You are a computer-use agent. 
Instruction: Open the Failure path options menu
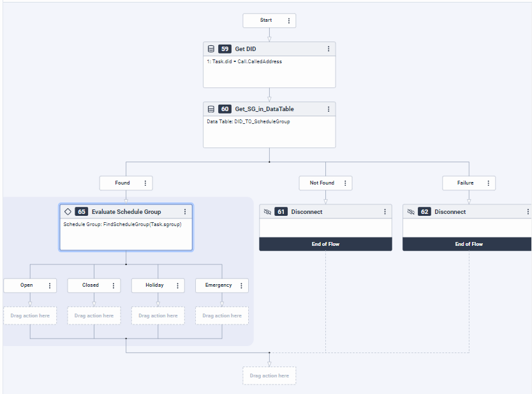(489, 183)
